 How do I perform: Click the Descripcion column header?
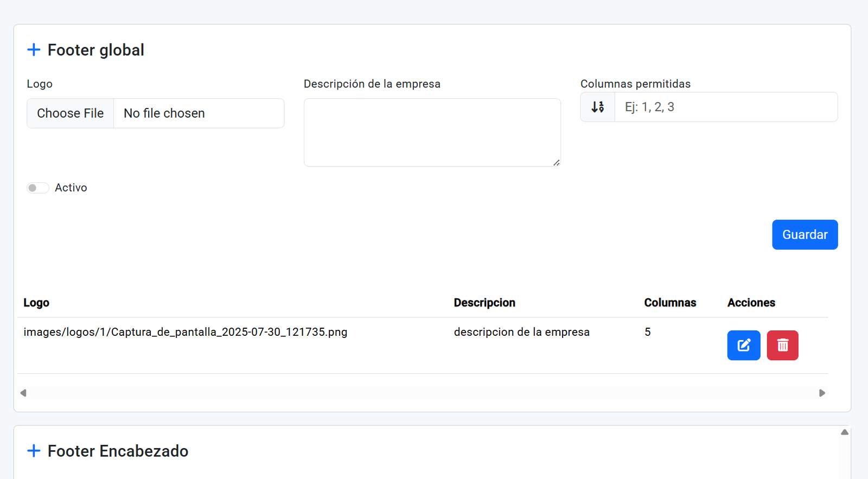coord(484,303)
